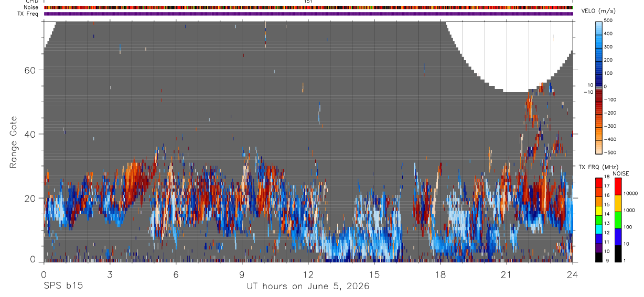Click the black segment of the NOISE colorbar
This screenshot has width=644, height=297.
(617, 254)
